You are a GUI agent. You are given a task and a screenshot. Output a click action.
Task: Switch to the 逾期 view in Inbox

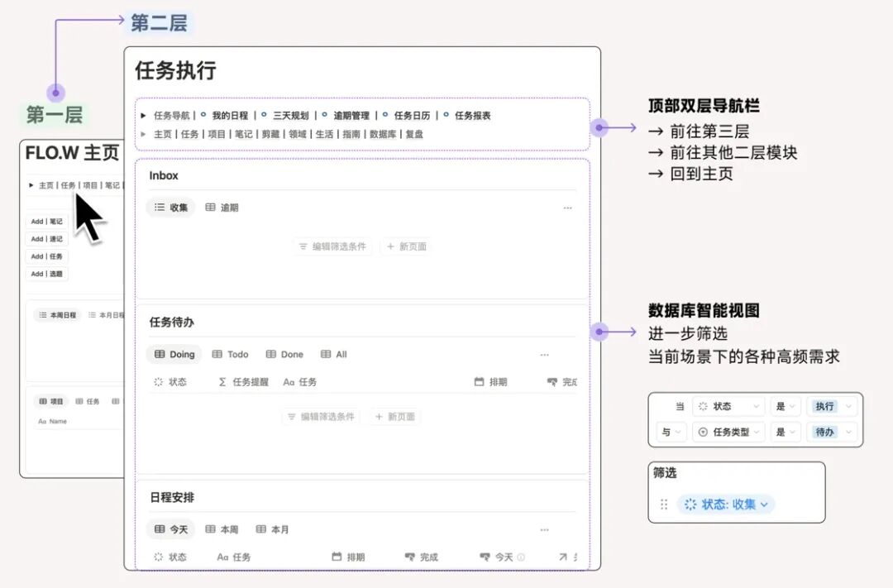click(222, 208)
